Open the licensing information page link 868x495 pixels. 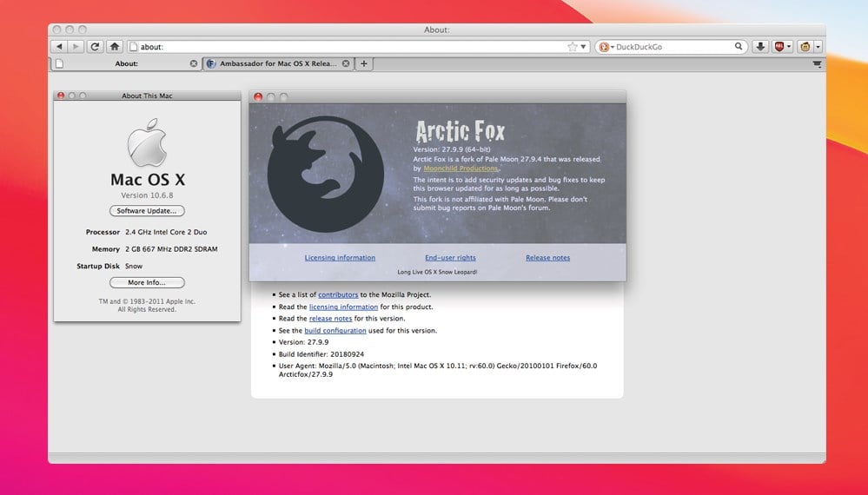(343, 307)
